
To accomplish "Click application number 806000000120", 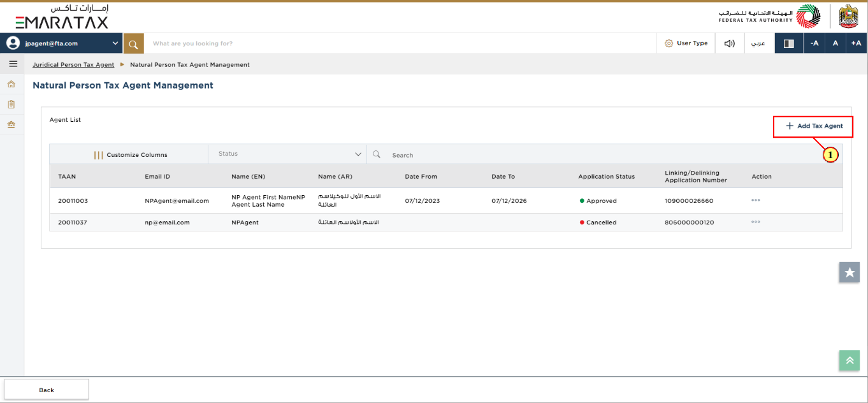I will (x=689, y=223).
